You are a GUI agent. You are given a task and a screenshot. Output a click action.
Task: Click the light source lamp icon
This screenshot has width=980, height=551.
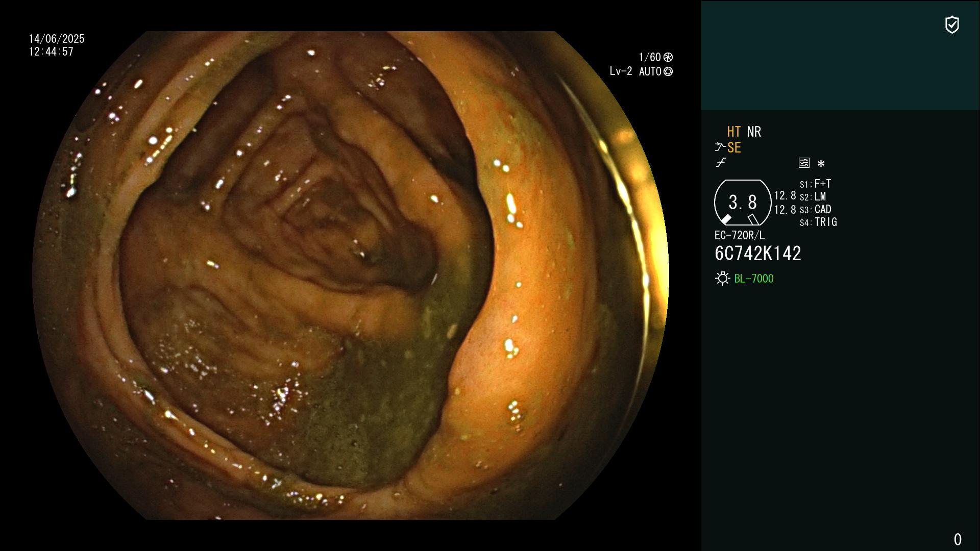point(722,279)
